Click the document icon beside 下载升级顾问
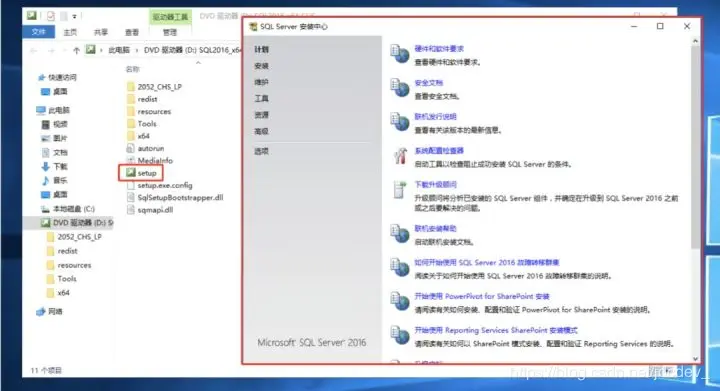This screenshot has height=391, width=720. click(x=399, y=190)
